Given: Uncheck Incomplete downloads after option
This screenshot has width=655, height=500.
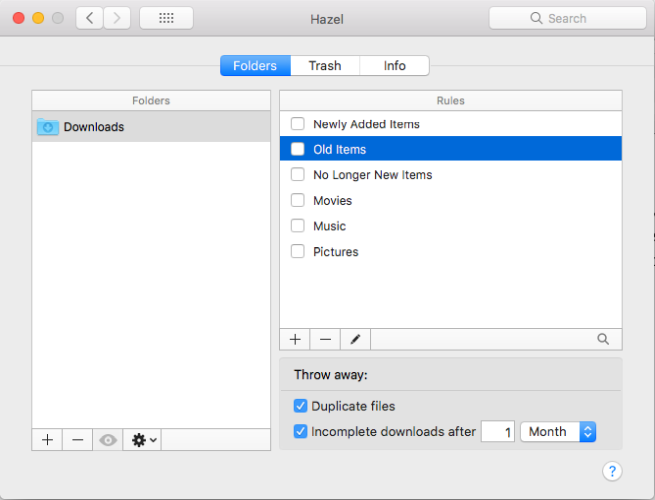Looking at the screenshot, I should pyautogui.click(x=300, y=431).
